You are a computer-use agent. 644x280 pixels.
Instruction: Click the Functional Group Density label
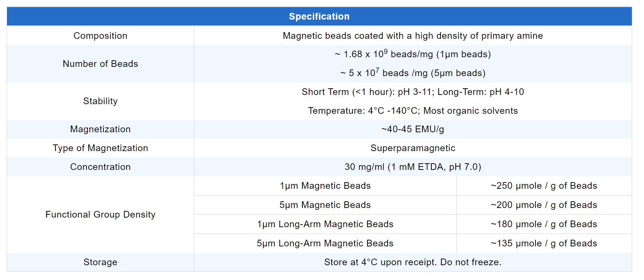[x=100, y=215]
